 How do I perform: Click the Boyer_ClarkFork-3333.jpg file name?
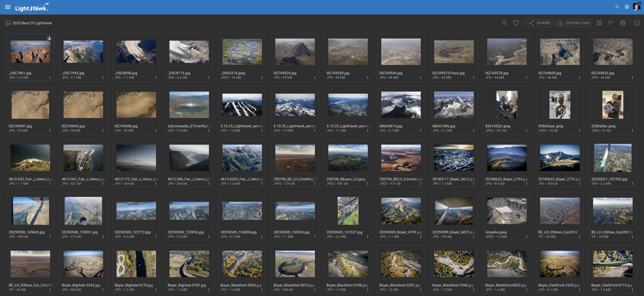(x=559, y=285)
